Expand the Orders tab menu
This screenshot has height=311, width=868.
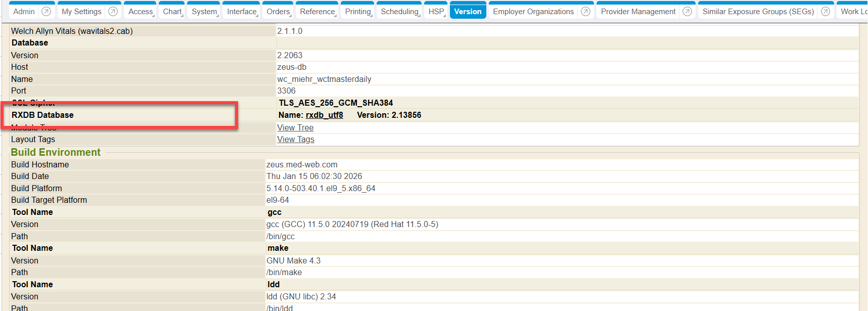[279, 12]
